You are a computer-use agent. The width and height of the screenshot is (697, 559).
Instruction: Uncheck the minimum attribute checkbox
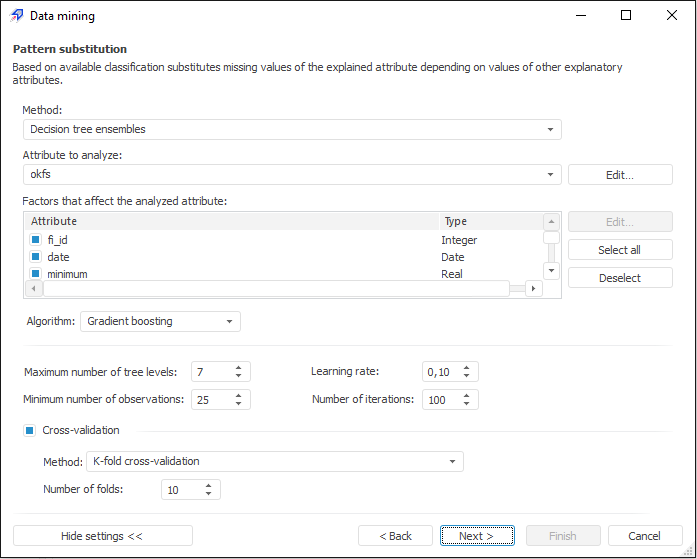(35, 274)
